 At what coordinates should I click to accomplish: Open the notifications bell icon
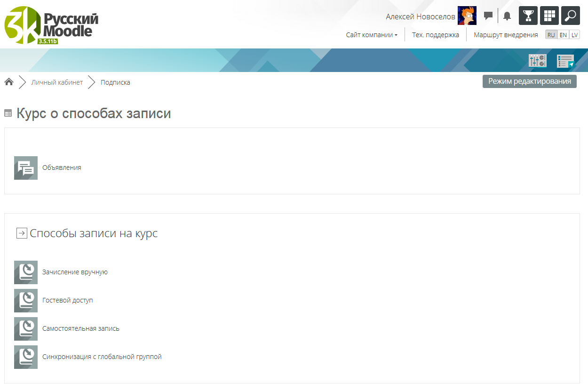507,16
